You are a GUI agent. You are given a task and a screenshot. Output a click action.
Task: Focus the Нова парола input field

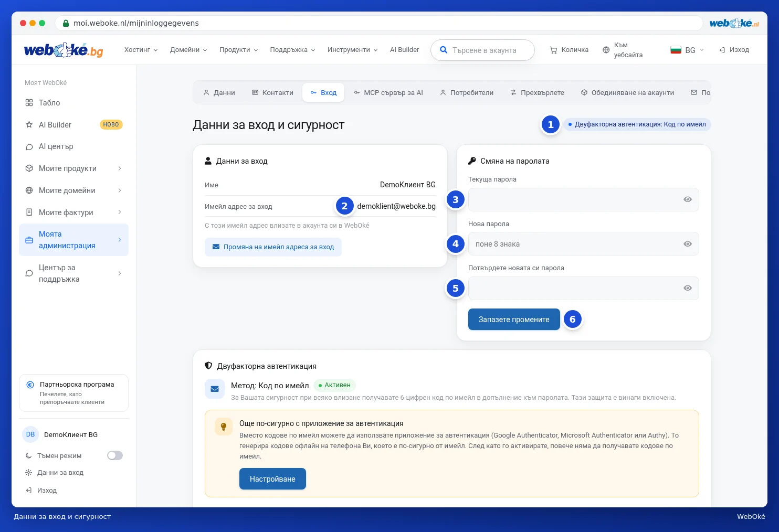click(583, 244)
